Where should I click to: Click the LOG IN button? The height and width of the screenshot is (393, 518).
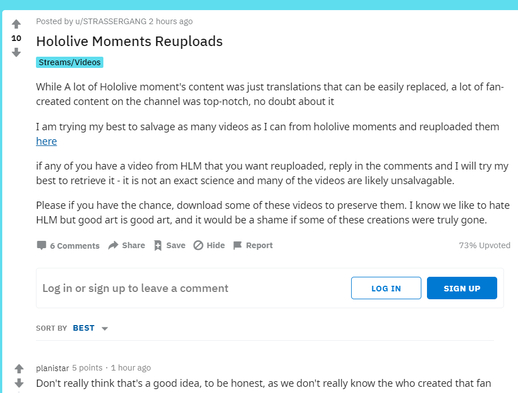(x=386, y=288)
